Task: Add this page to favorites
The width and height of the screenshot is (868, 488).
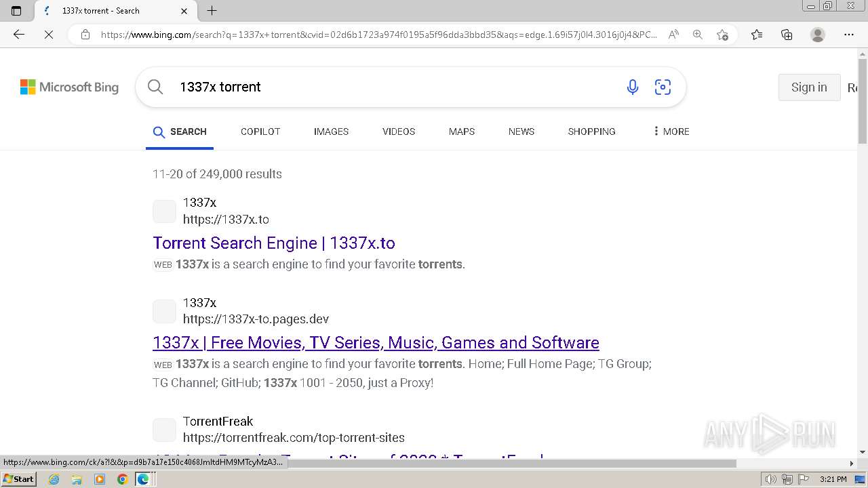Action: pyautogui.click(x=722, y=35)
